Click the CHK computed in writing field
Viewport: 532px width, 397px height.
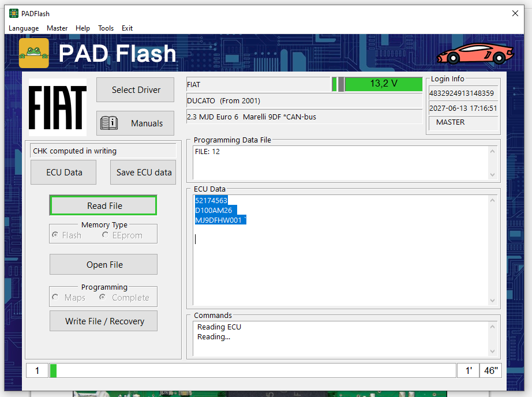pos(103,151)
